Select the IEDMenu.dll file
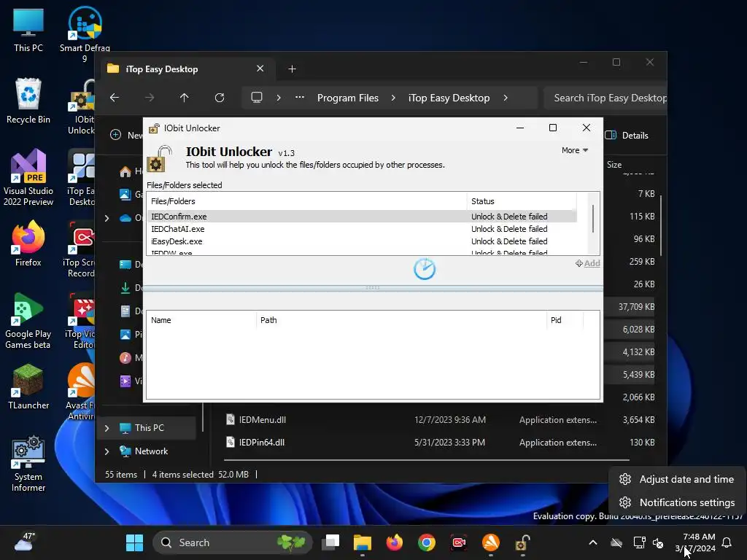The width and height of the screenshot is (747, 560). point(262,419)
